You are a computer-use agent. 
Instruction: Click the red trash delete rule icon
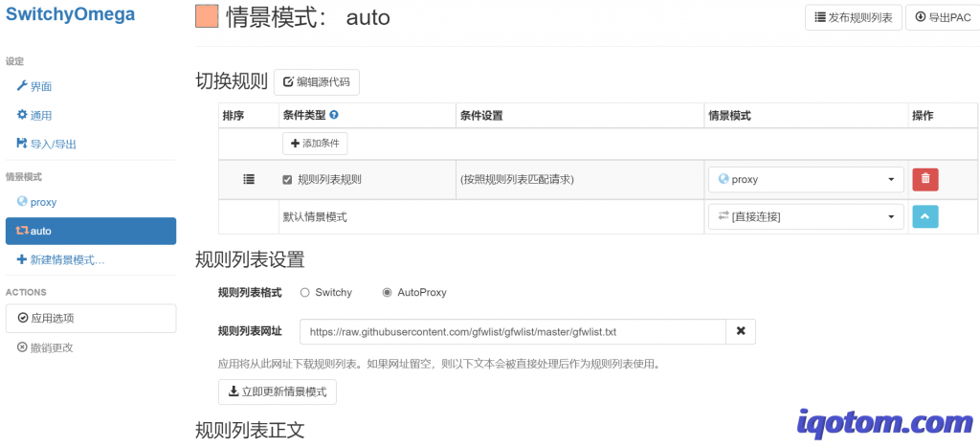(x=925, y=179)
